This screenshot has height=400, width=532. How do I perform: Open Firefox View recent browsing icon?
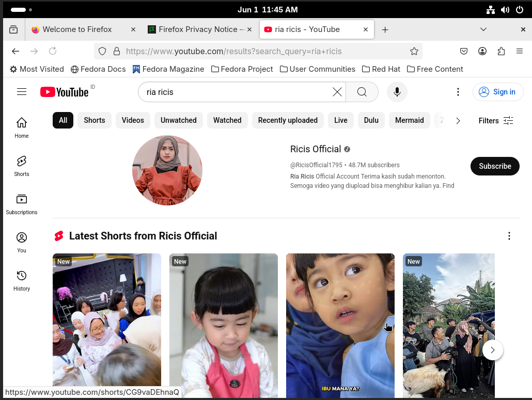(13, 29)
